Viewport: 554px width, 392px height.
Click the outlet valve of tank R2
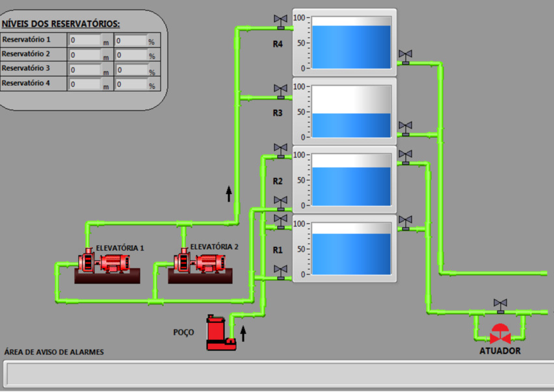[x=405, y=157]
